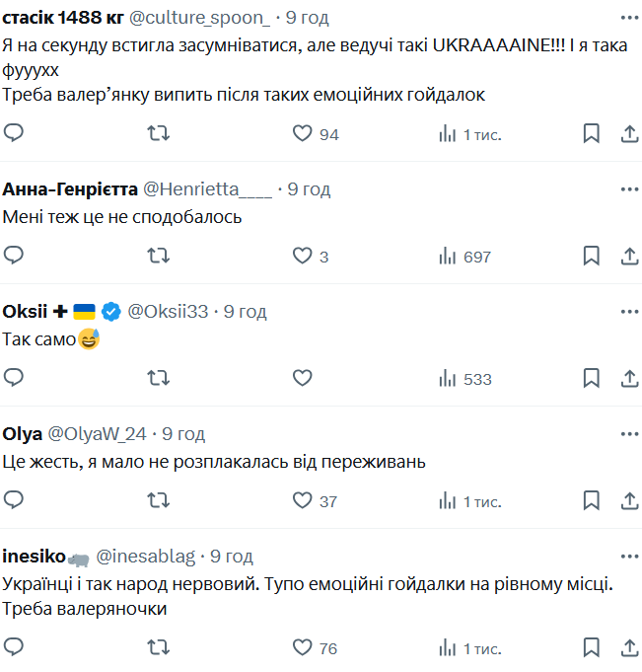
Task: Repost the reply by Oksii
Action: point(158,378)
